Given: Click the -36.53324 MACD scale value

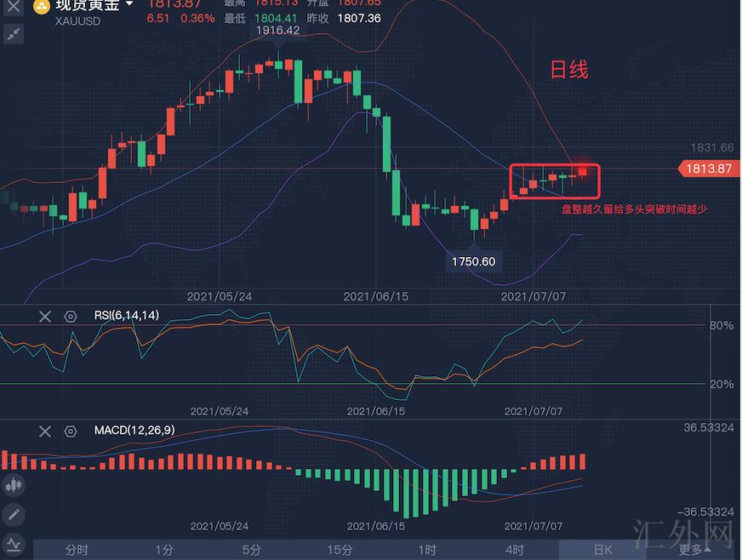Looking at the screenshot, I should pyautogui.click(x=705, y=512).
